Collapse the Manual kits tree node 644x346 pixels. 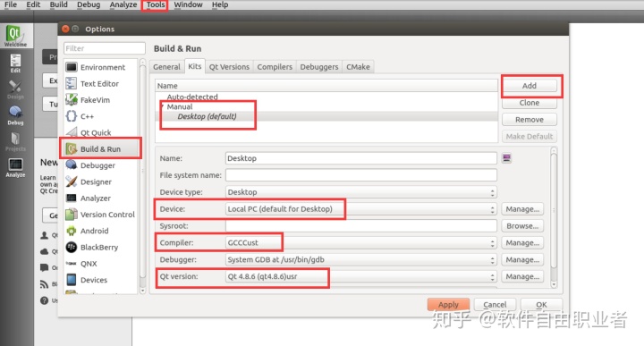[163, 106]
